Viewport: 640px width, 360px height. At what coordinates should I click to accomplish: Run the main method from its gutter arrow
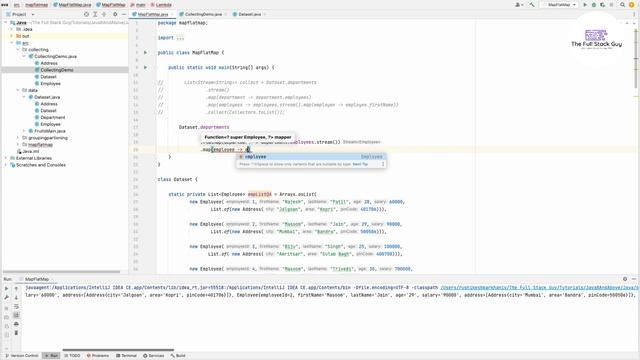tap(145, 67)
